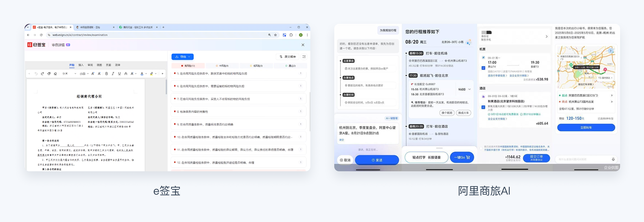Click the e签宝 logo
This screenshot has width=644, height=222.
tap(36, 45)
